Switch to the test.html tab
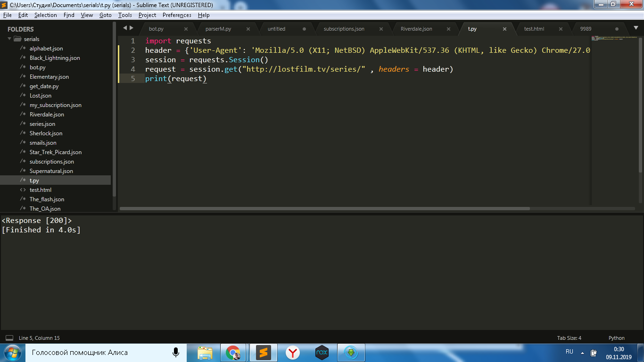This screenshot has width=644, height=362. 534,29
